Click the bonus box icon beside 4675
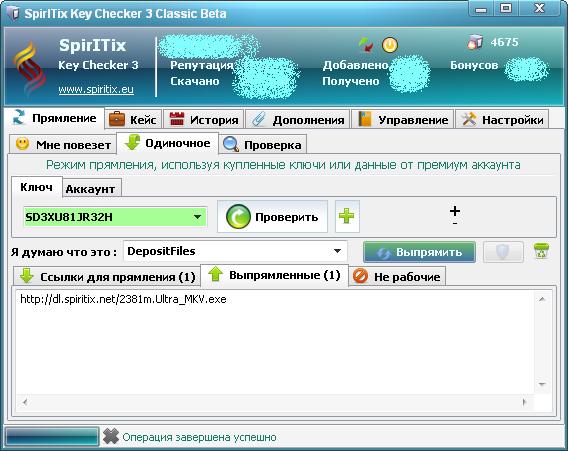The width and height of the screenshot is (568, 451). coord(475,42)
